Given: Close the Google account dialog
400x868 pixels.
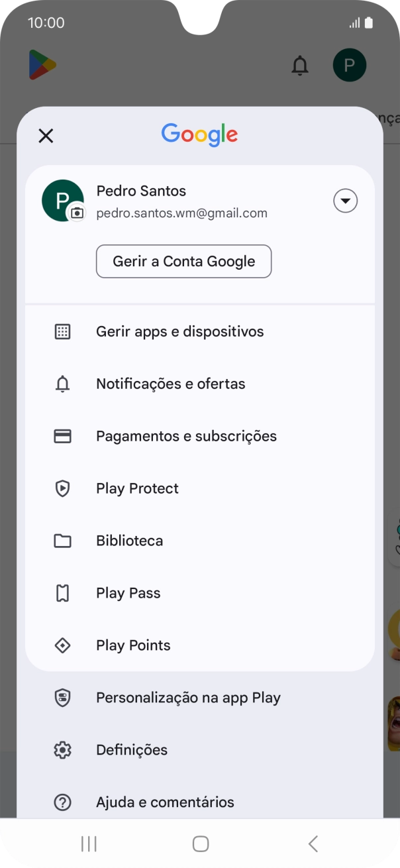Looking at the screenshot, I should point(46,135).
